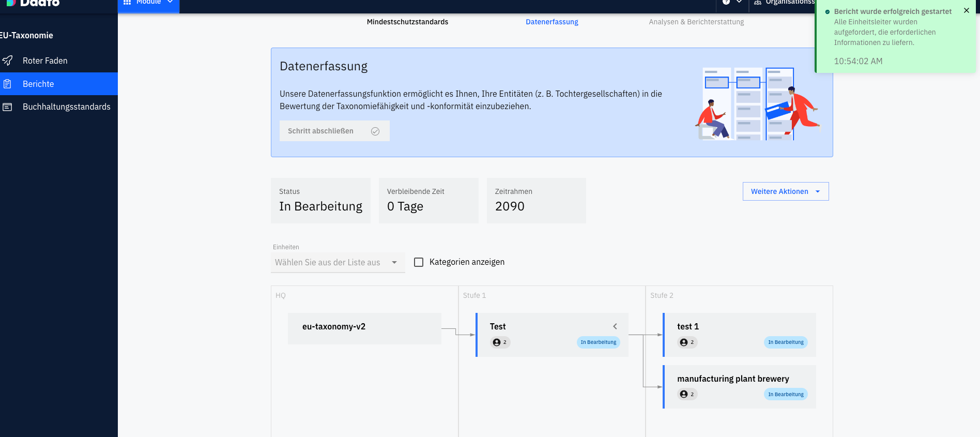
Task: Click the green success dot in notification
Action: (828, 12)
